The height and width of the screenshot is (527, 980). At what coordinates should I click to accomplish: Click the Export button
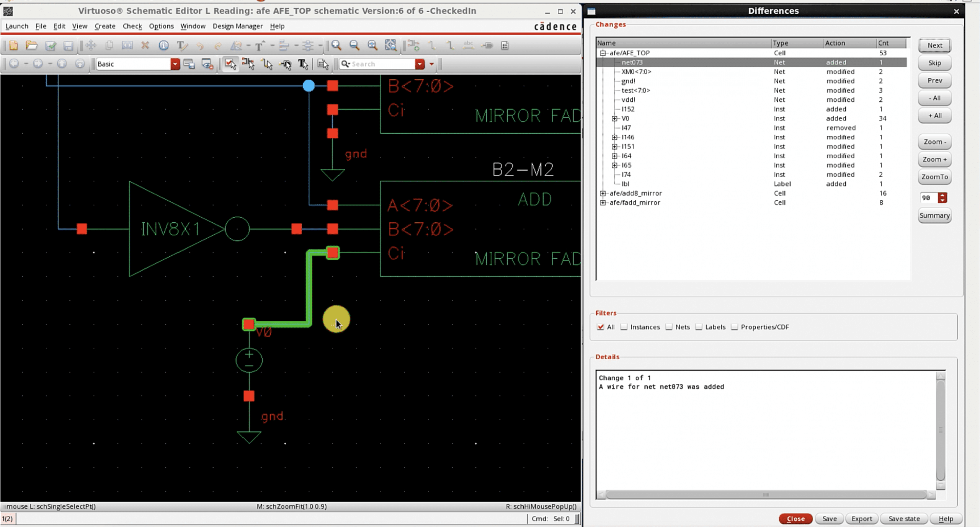coord(862,519)
